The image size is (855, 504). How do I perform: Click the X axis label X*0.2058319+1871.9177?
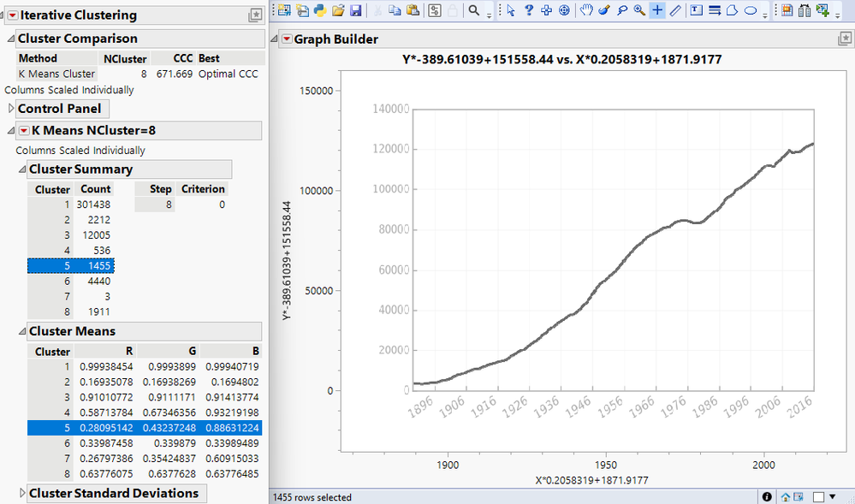pyautogui.click(x=591, y=481)
